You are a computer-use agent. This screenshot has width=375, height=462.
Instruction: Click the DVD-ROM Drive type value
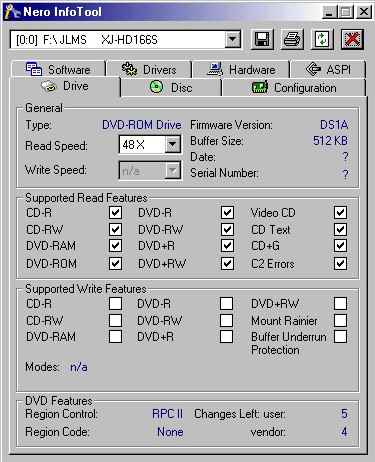142,125
